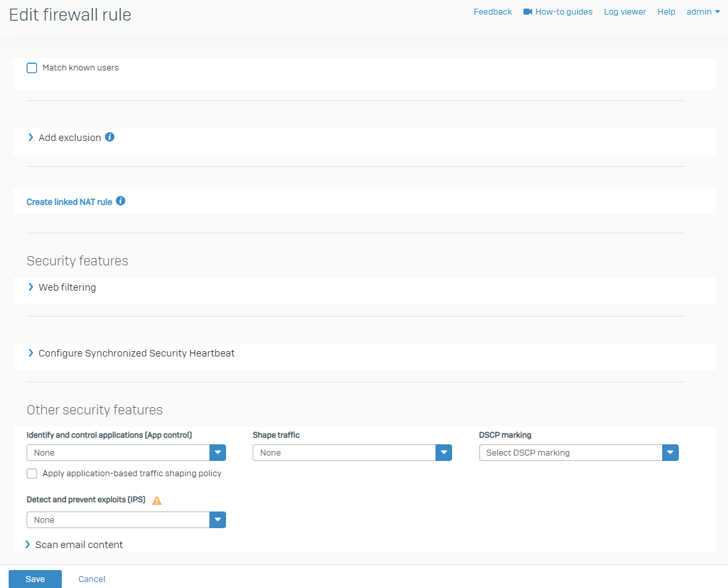Expand the Add exclusion section
Image resolution: width=728 pixels, height=588 pixels.
[x=69, y=138]
